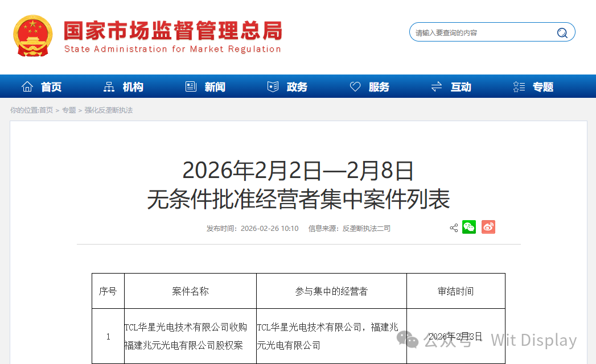
Task: Click the generic share icon near publish date
Action: tap(453, 227)
